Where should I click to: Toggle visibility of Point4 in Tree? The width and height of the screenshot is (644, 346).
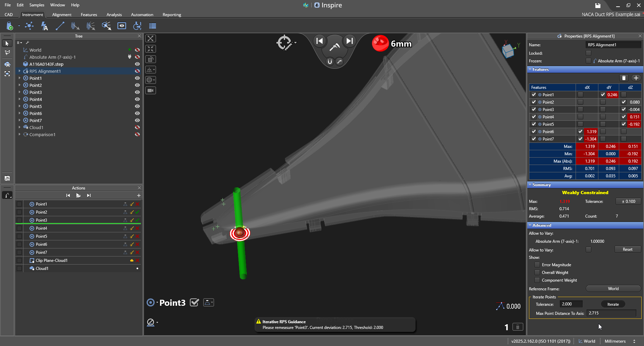click(137, 99)
